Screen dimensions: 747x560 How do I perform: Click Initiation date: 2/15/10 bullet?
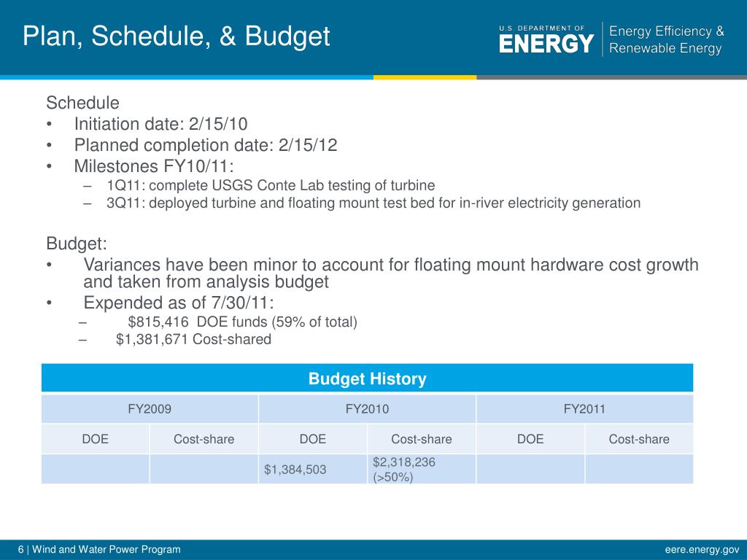[x=160, y=124]
